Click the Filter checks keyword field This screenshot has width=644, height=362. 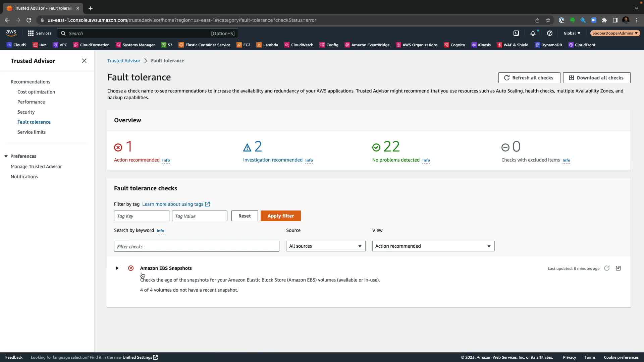coord(197,246)
